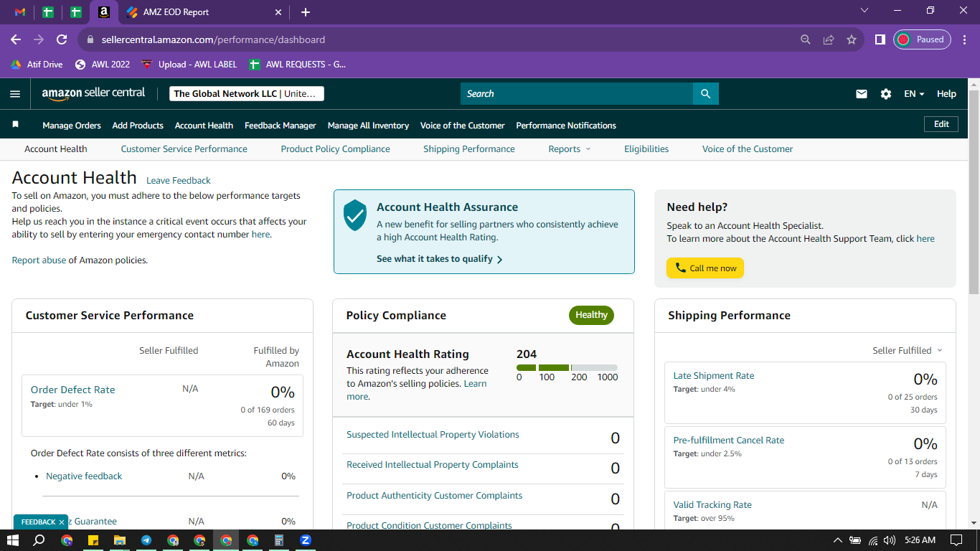Open Manage All Inventory menu item
Image resolution: width=980 pixels, height=551 pixels.
click(368, 126)
